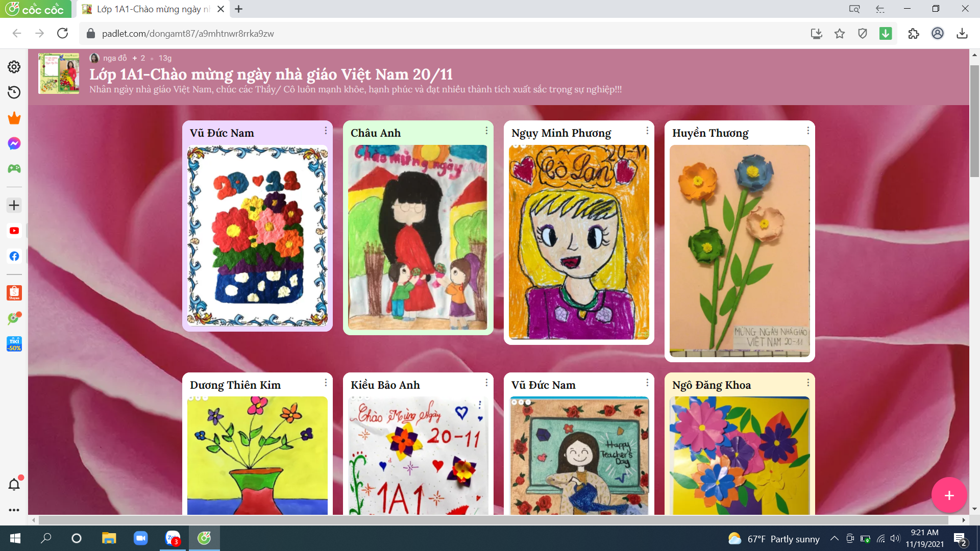Open a new browser tab

coord(238,9)
